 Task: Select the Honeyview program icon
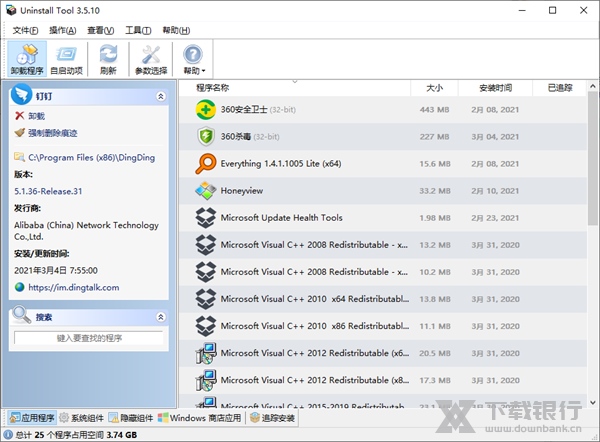pyautogui.click(x=205, y=190)
